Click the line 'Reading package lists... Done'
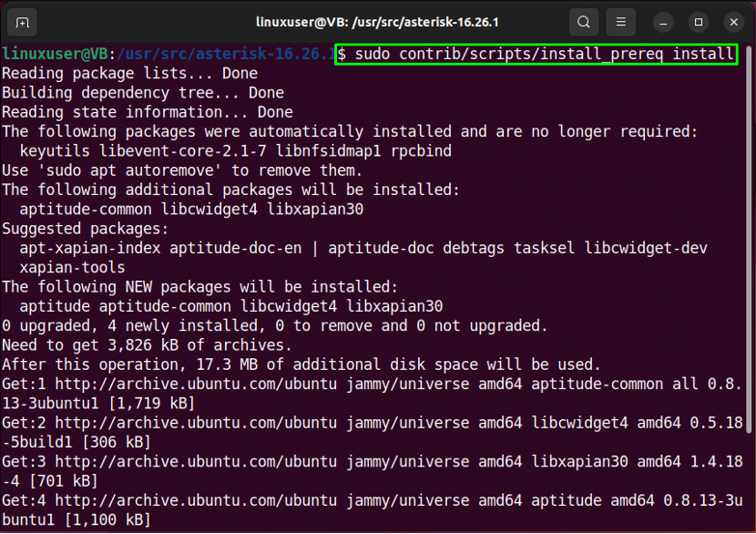Viewport: 756px width, 534px height. pyautogui.click(x=129, y=73)
